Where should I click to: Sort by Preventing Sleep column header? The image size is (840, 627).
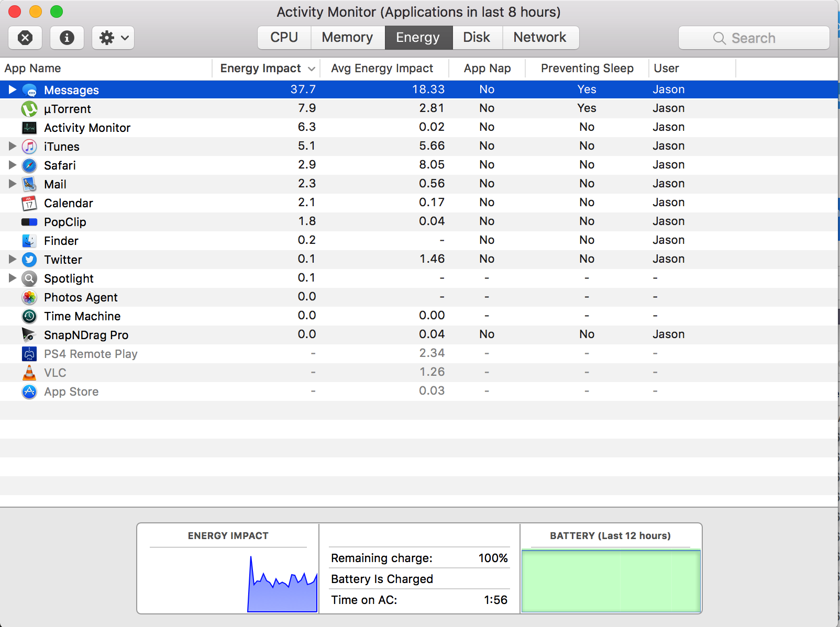587,69
